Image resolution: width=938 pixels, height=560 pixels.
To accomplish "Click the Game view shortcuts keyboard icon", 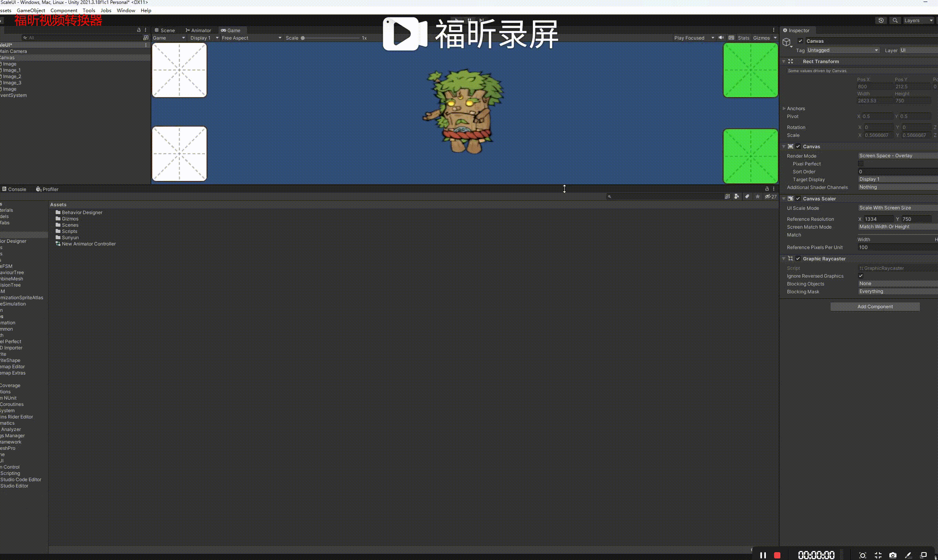I will tap(731, 38).
